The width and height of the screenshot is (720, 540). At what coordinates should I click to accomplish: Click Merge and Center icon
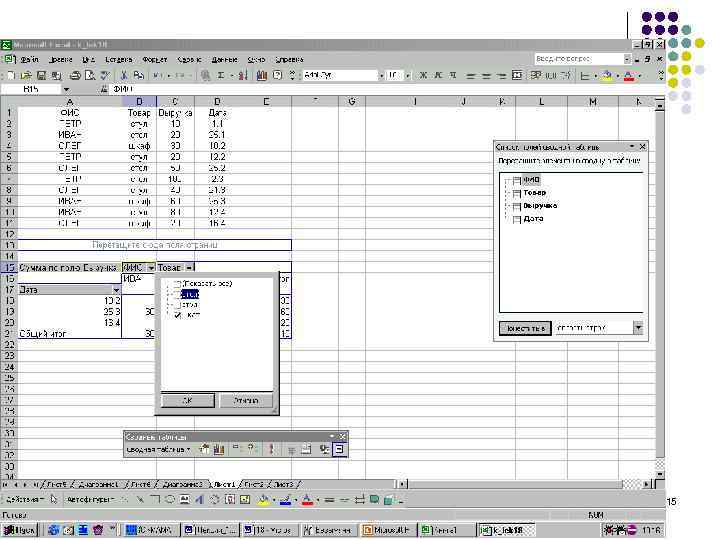(x=517, y=75)
